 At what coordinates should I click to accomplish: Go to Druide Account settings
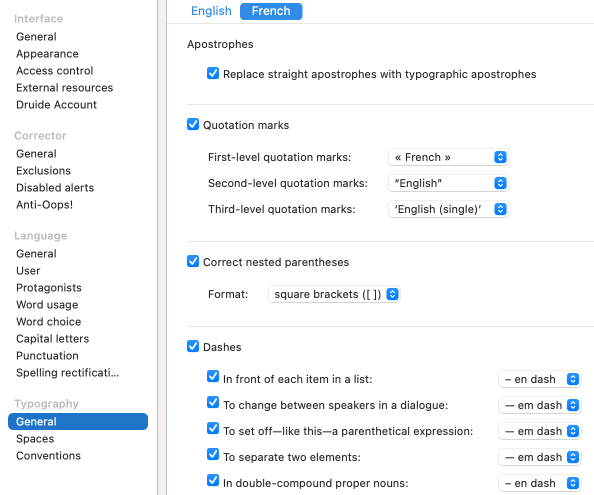(56, 105)
